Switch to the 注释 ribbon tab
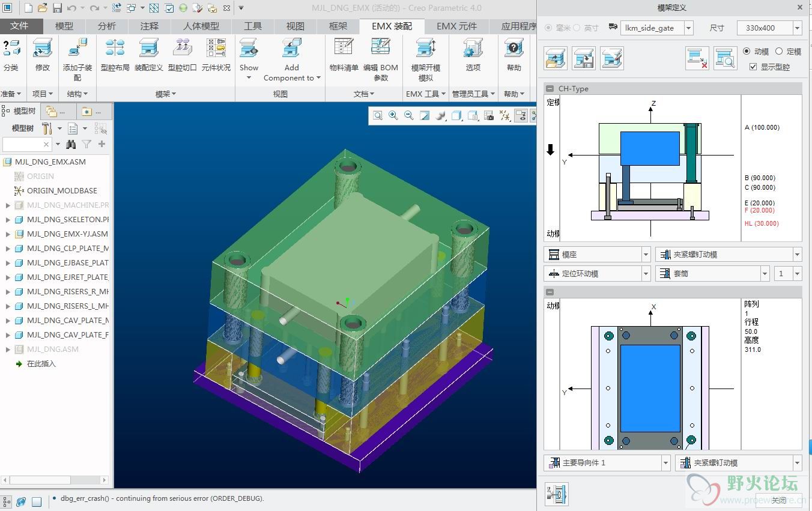Viewport: 812px width, 511px height. [x=150, y=26]
